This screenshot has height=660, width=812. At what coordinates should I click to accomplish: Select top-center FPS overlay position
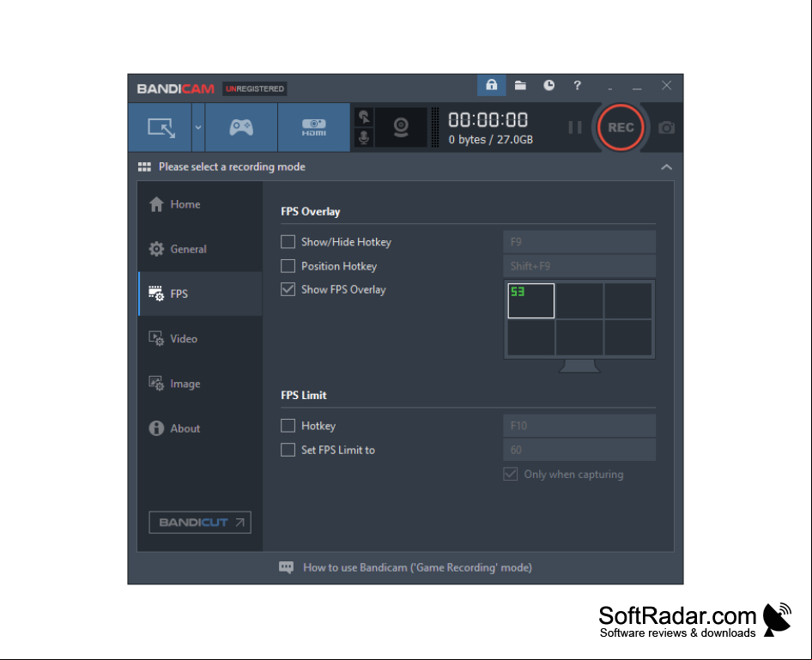coord(579,300)
